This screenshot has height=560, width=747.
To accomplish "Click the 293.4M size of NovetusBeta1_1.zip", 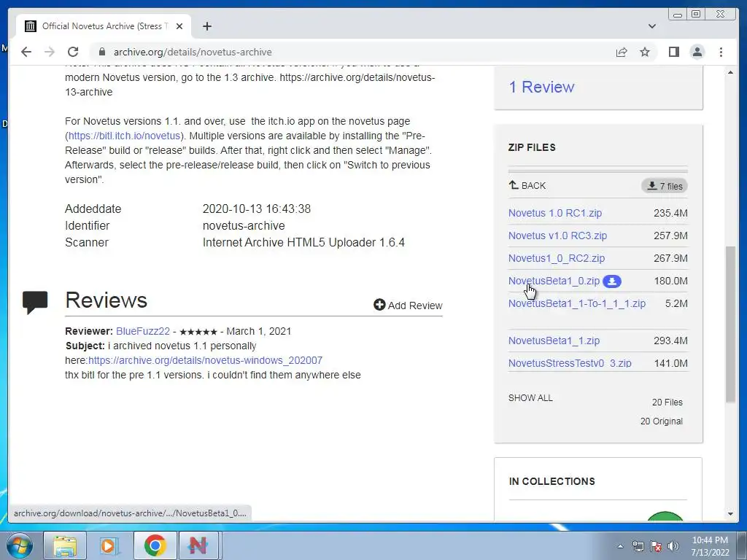I will (x=670, y=341).
